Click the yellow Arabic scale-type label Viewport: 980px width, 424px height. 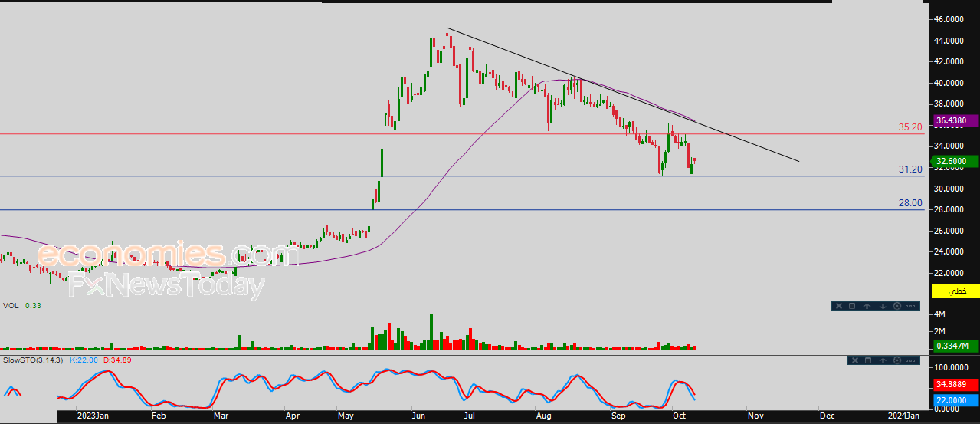click(955, 291)
